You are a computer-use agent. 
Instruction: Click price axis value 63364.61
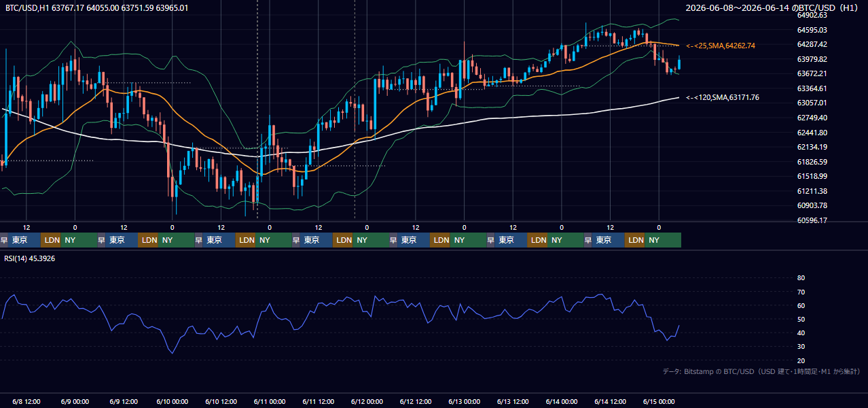(812, 88)
